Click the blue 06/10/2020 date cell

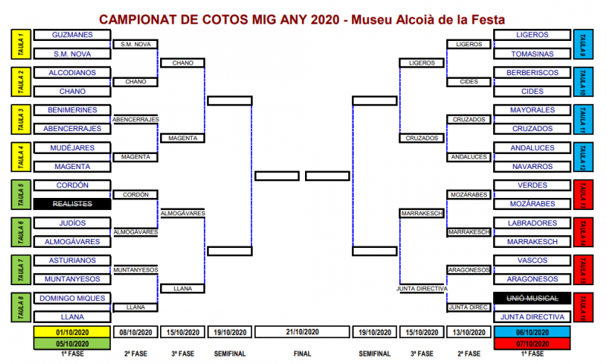533,332
